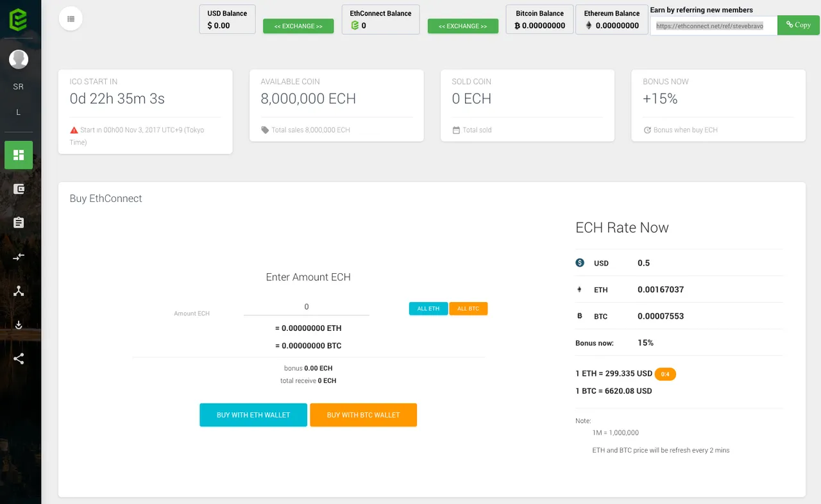This screenshot has width=821, height=504.
Task: Buy with BTC wallet
Action: [x=363, y=415]
